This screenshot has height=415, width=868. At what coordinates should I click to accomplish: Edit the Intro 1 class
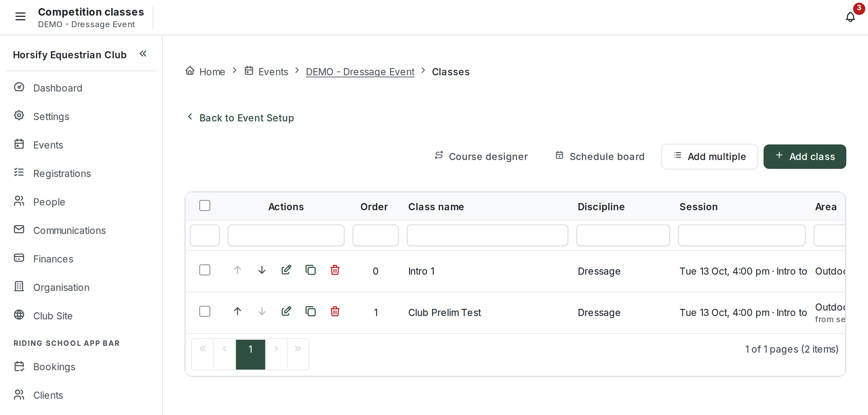286,270
